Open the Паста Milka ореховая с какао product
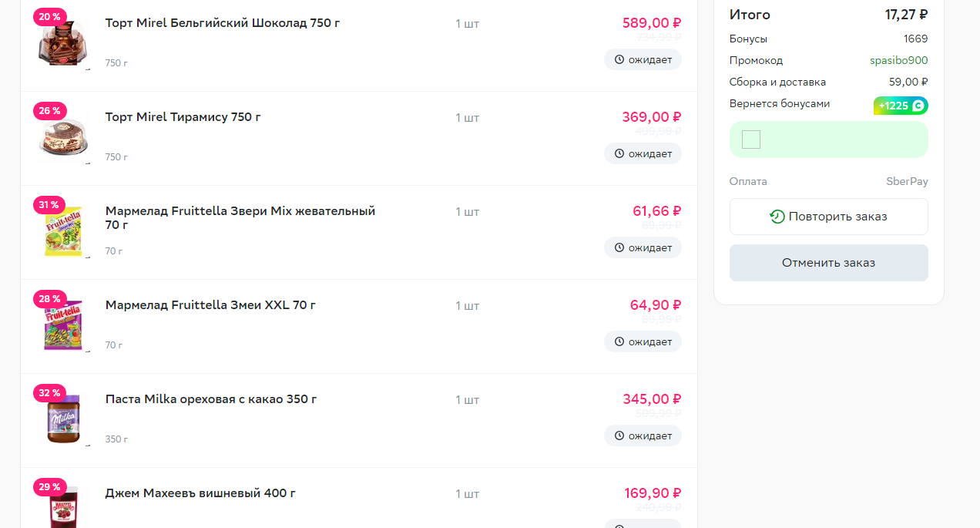Image resolution: width=980 pixels, height=528 pixels. pos(211,399)
